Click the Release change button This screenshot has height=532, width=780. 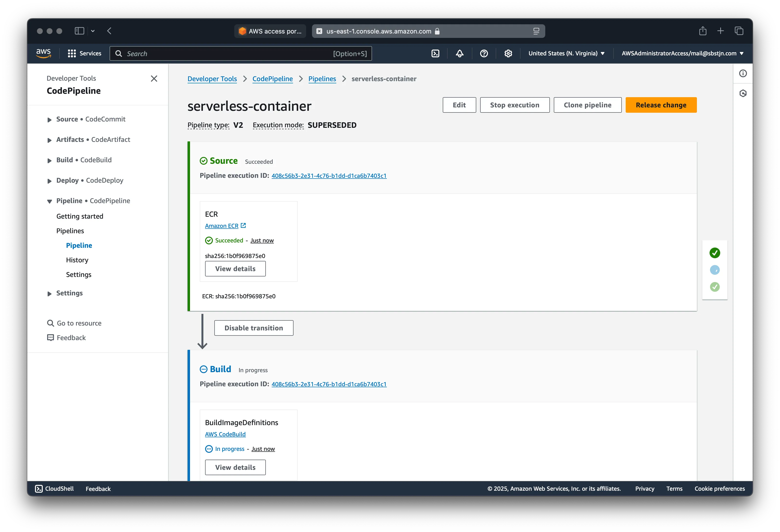coord(661,105)
